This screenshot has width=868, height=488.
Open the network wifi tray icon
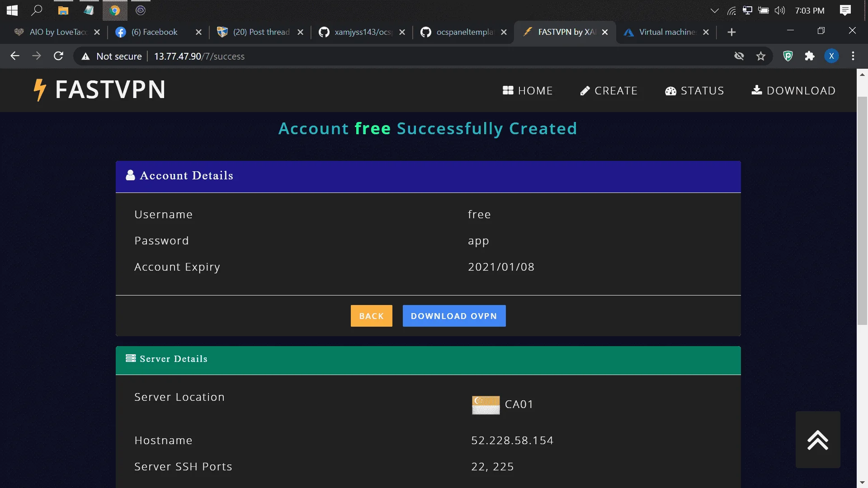pyautogui.click(x=731, y=10)
